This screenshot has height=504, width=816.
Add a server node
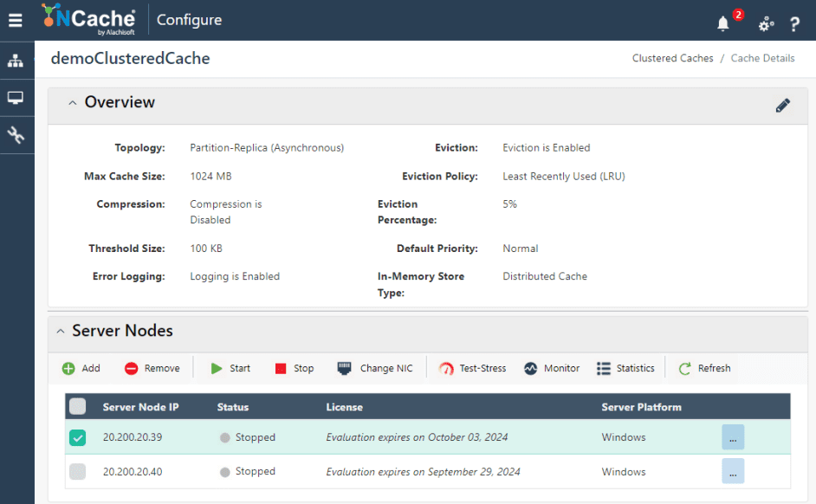81,368
